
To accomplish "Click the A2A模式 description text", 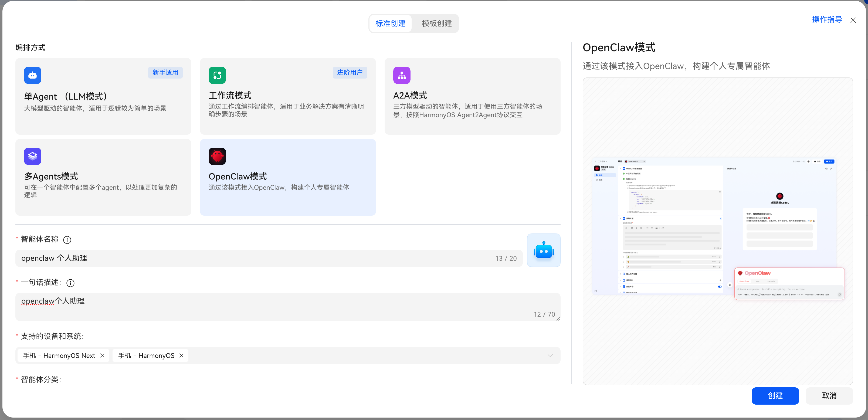I will 467,111.
